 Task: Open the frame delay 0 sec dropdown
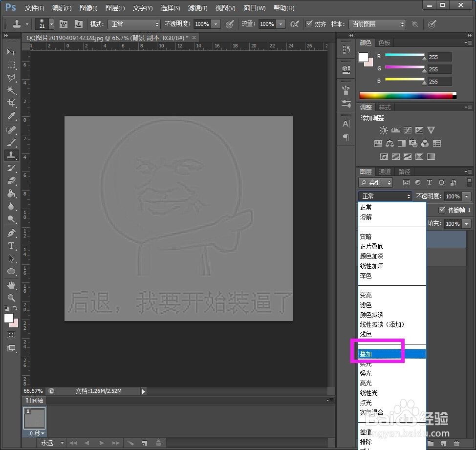click(37, 433)
